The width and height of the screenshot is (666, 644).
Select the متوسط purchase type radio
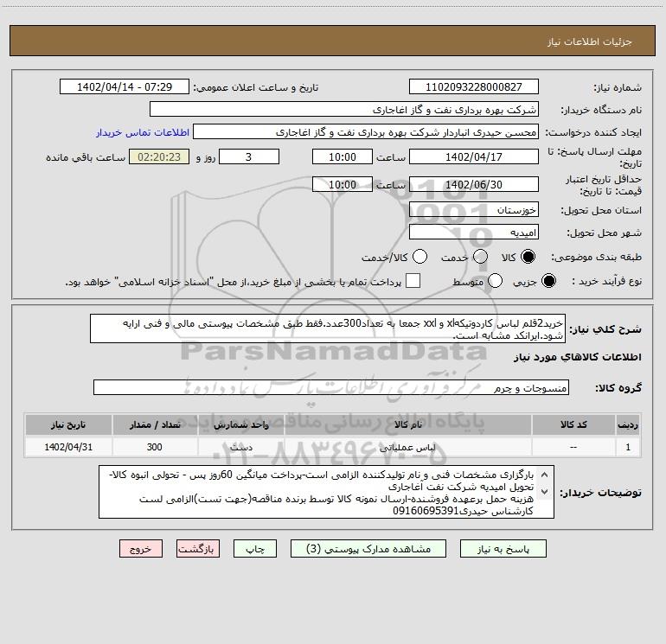coord(495,281)
